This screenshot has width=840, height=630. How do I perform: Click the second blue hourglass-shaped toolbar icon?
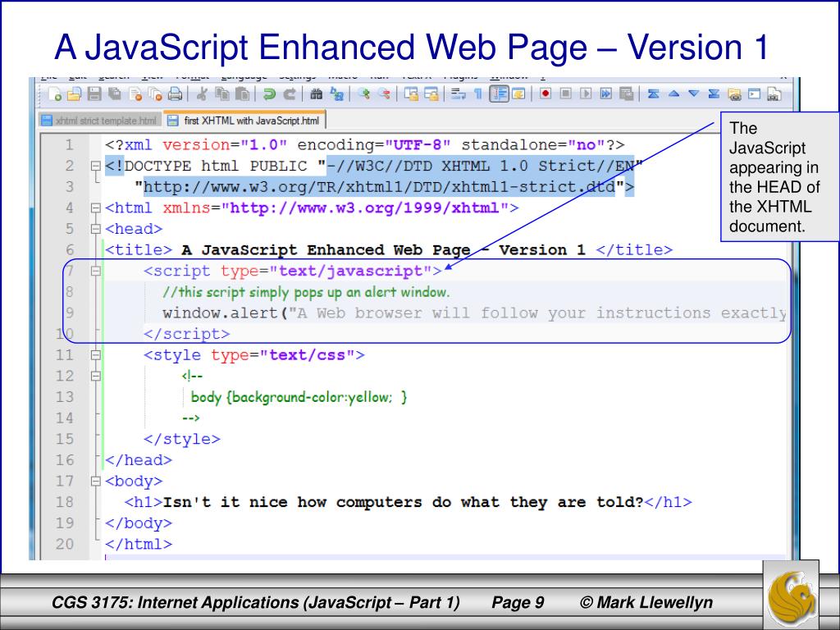(x=714, y=94)
